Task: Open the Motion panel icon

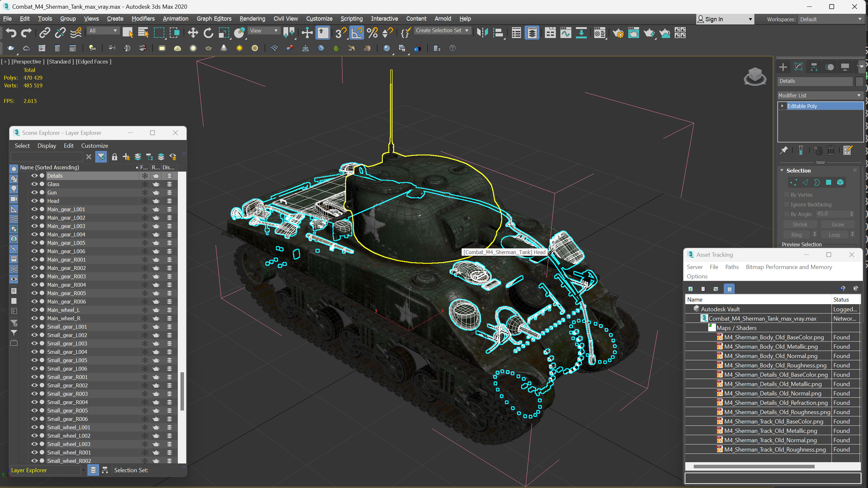Action: click(x=829, y=67)
